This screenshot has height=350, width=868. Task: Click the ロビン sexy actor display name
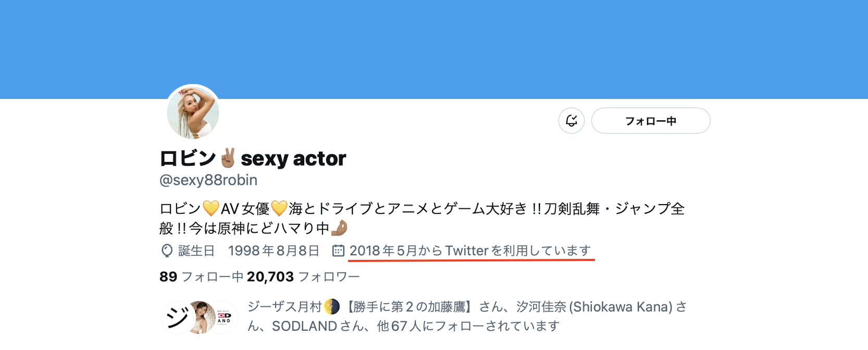253,158
